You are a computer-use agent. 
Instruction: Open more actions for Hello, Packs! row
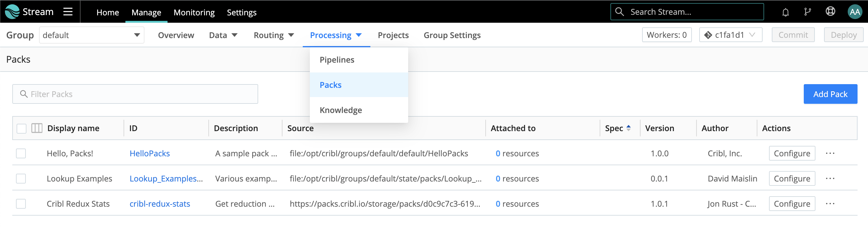[x=830, y=153]
